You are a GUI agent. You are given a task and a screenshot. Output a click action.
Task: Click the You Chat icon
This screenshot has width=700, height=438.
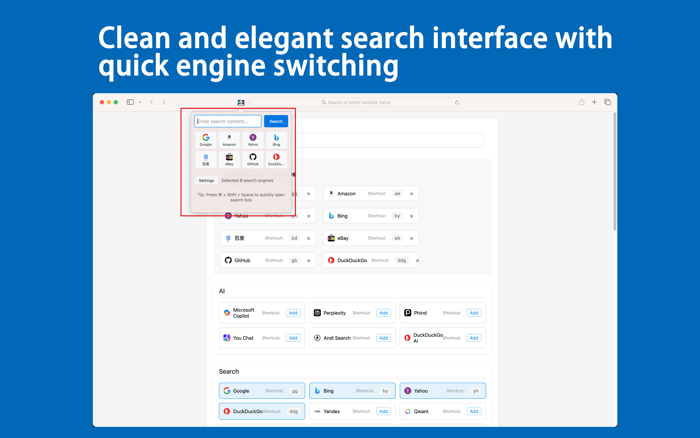tap(227, 338)
